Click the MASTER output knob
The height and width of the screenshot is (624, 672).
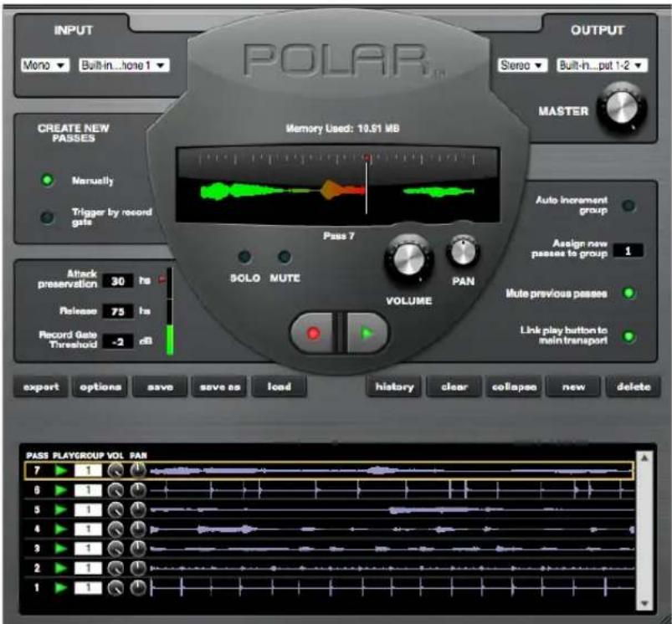click(622, 107)
